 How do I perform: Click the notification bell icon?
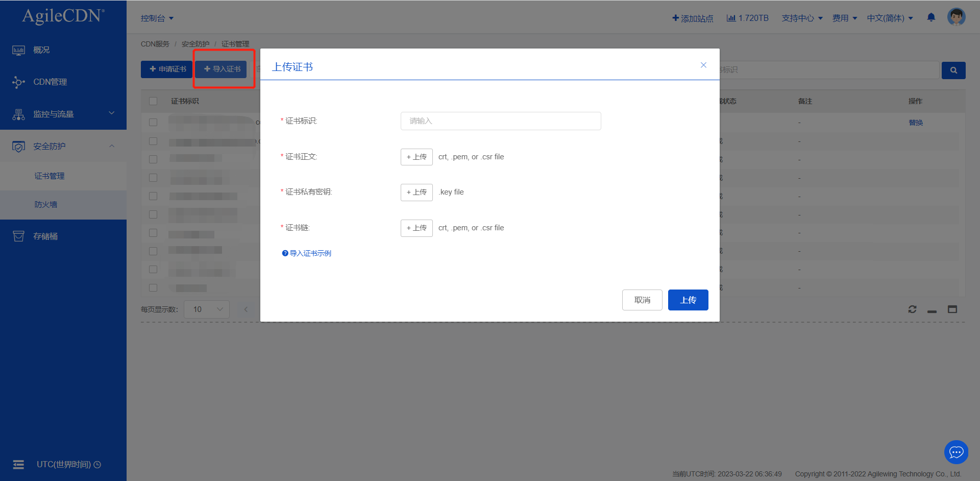pos(931,18)
